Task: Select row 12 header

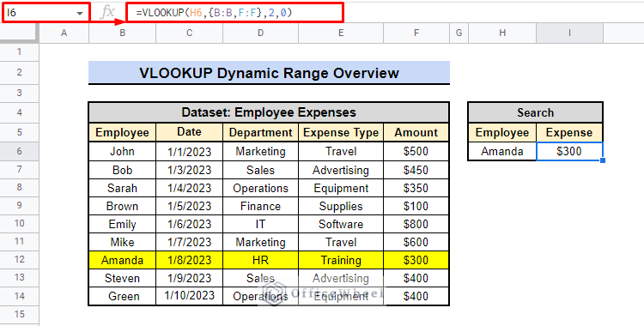Action: (19, 259)
